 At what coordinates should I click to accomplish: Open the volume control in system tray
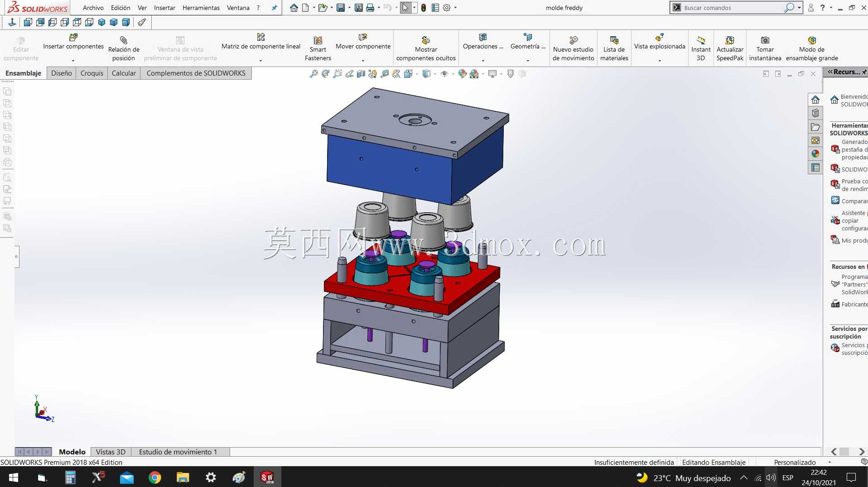pyautogui.click(x=771, y=477)
